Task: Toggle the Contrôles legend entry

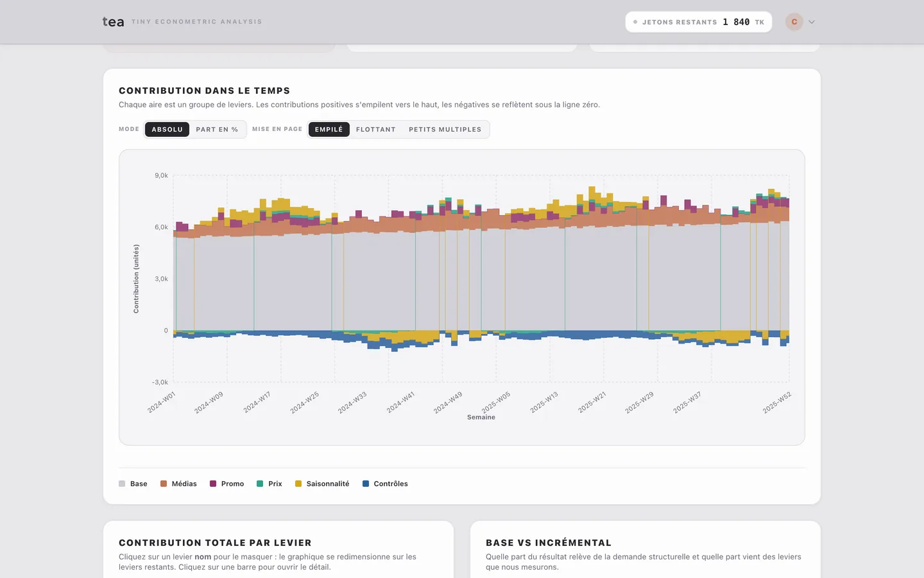Action: [x=385, y=484]
